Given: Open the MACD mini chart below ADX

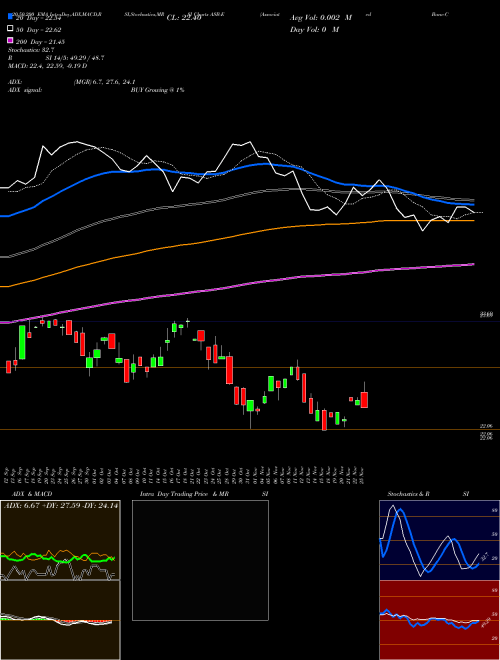Looking at the screenshot, I should coord(60,620).
